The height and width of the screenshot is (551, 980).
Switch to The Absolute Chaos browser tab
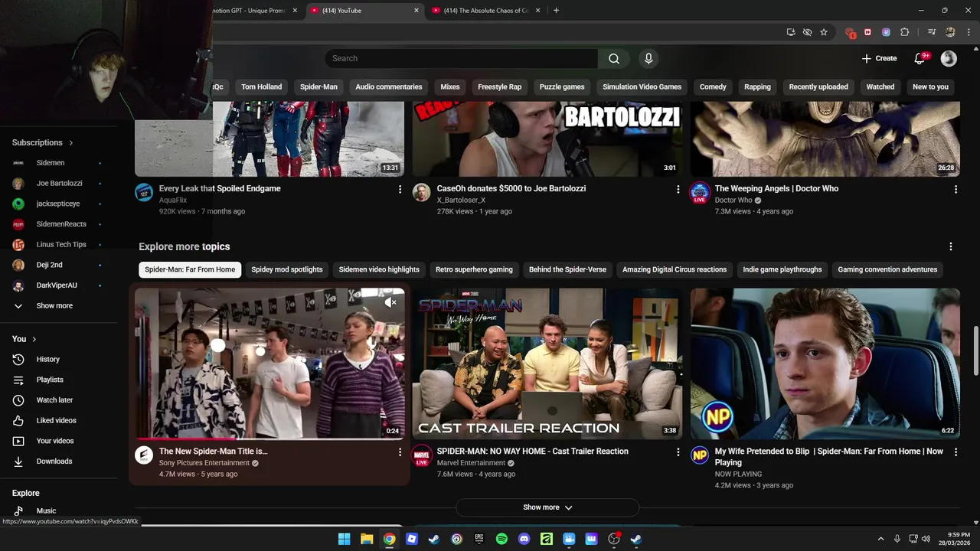point(486,11)
